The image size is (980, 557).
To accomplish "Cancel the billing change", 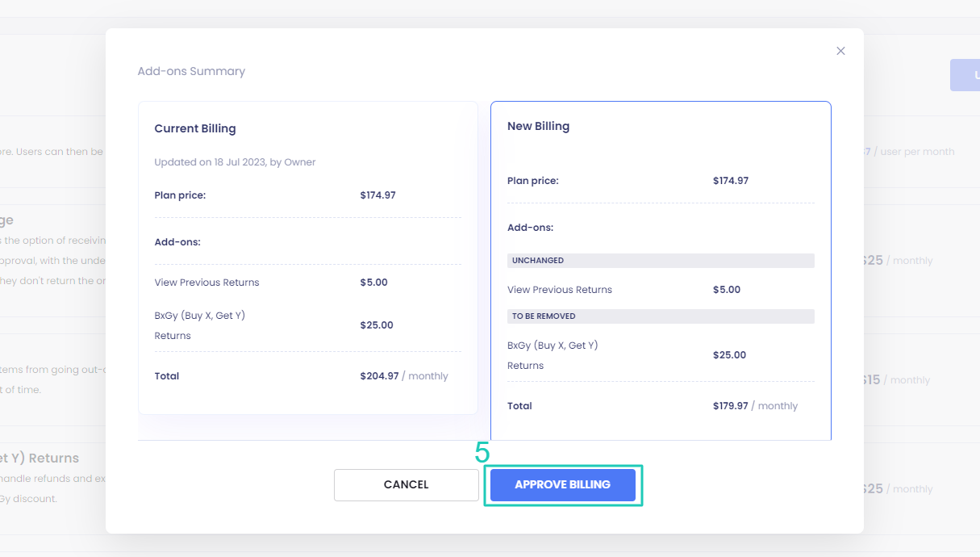I will 406,485.
